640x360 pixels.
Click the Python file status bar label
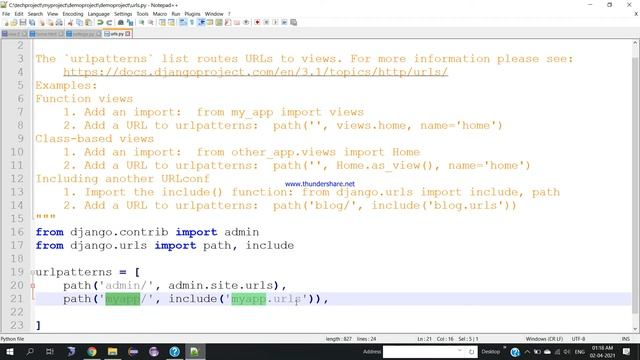point(12,339)
